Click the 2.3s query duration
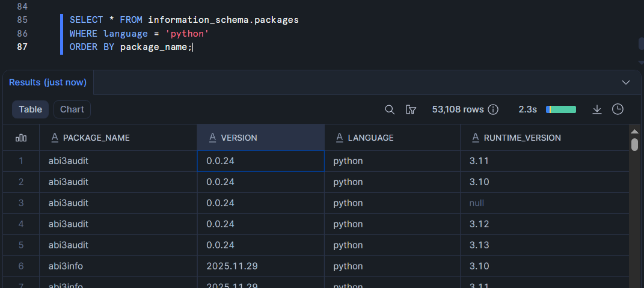The image size is (644, 288). (527, 109)
